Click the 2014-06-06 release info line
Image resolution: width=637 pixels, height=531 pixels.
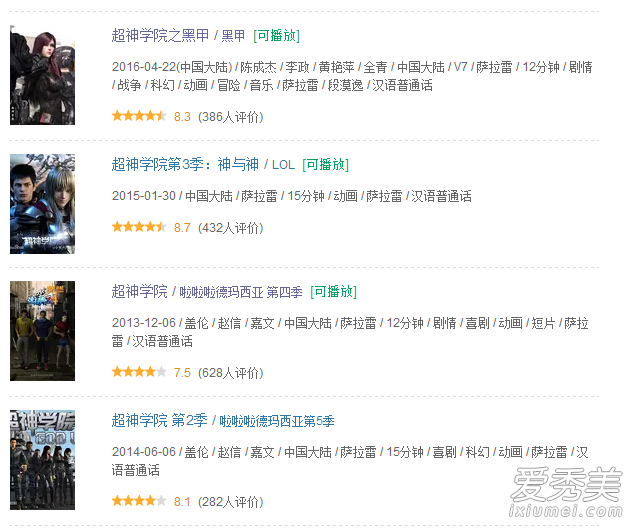[350, 461]
